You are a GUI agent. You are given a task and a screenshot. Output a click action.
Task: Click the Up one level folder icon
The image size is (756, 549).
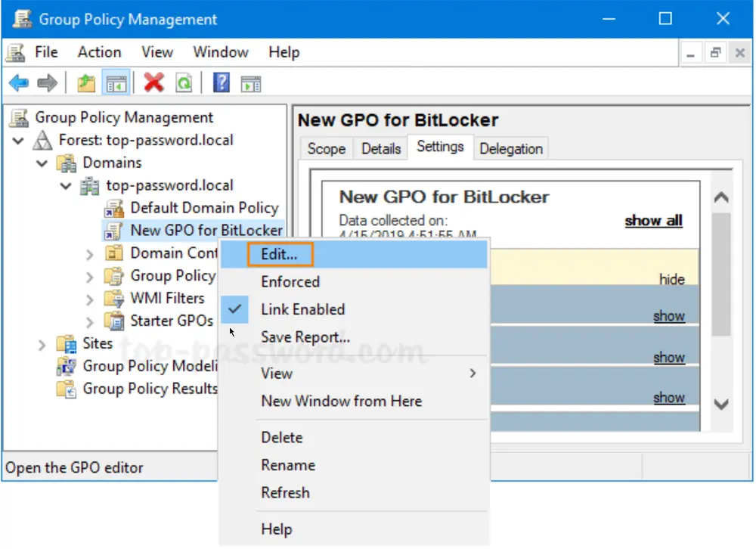[86, 83]
